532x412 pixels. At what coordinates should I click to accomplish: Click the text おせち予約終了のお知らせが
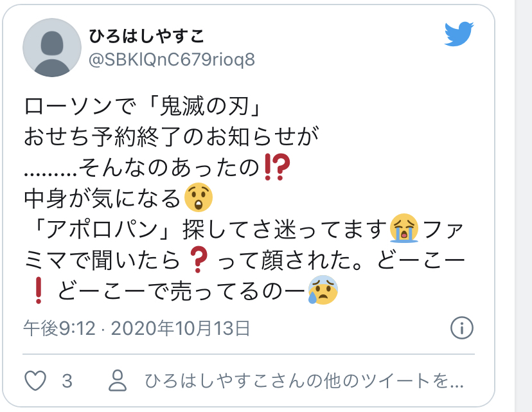tap(172, 137)
